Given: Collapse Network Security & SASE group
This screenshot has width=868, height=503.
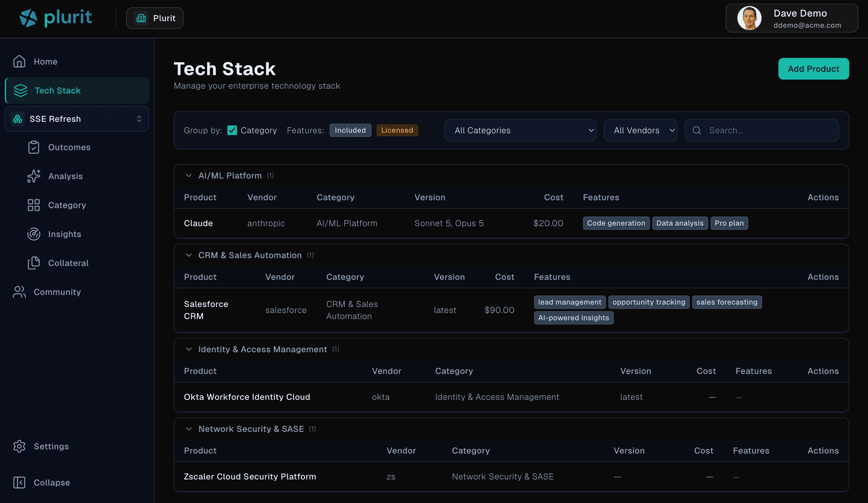Looking at the screenshot, I should (189, 429).
